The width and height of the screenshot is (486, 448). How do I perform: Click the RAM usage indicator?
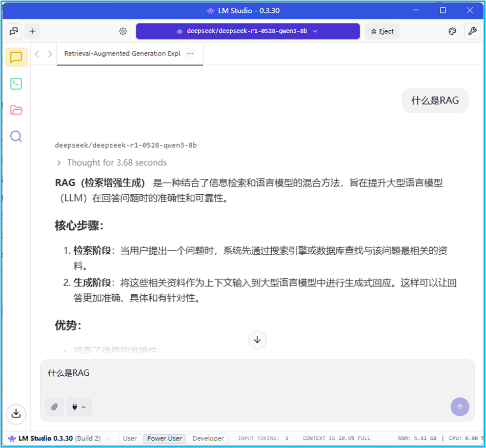click(x=417, y=438)
